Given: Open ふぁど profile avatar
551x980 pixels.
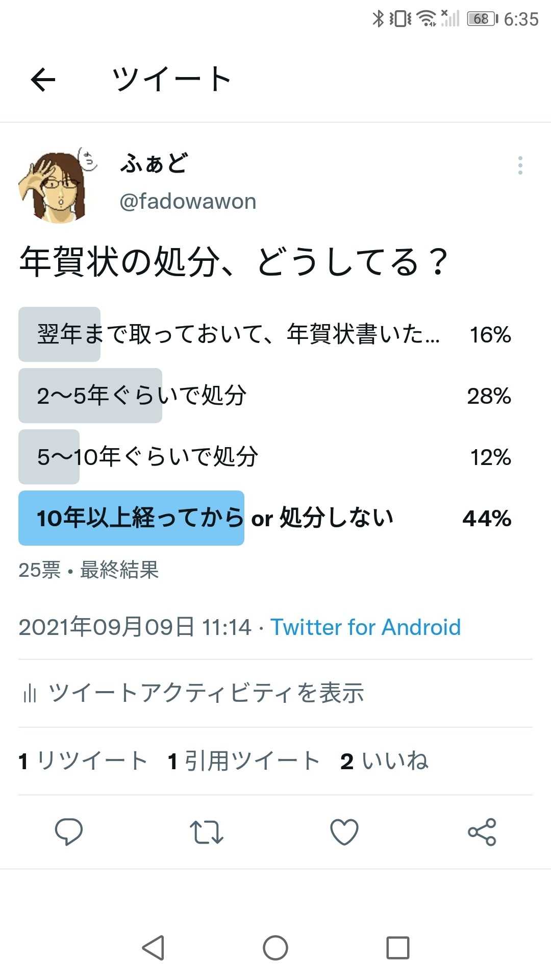Looking at the screenshot, I should (58, 185).
